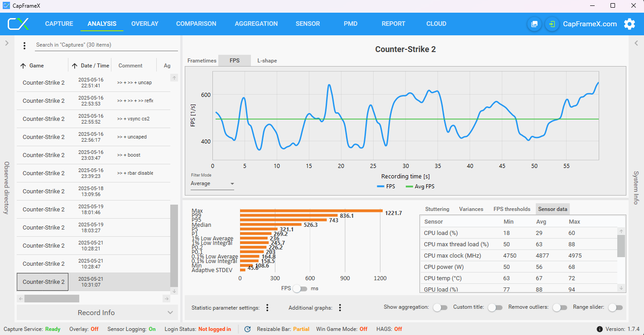Open the Filter Mode Average dropdown

point(212,184)
